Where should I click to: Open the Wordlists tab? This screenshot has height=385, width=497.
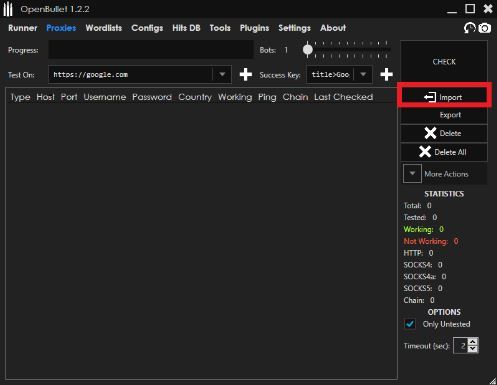(x=104, y=28)
